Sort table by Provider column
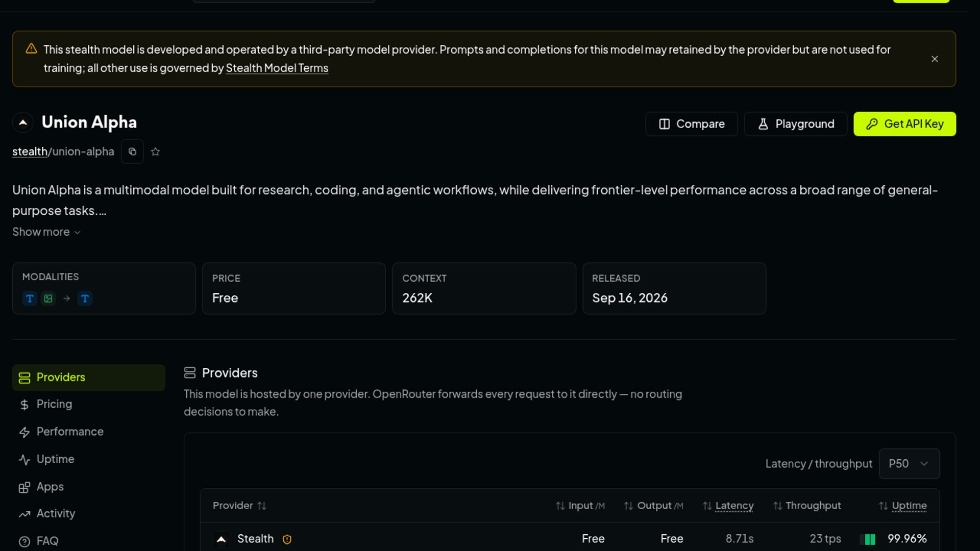 point(239,506)
